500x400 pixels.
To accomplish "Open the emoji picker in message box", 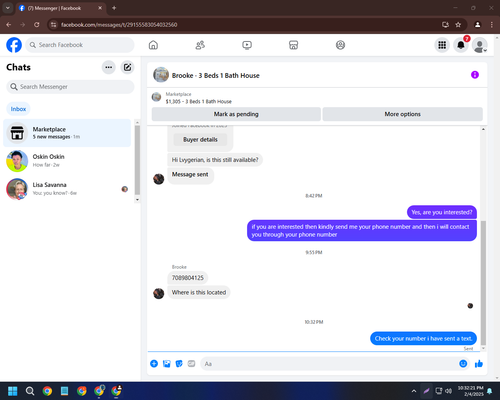I will [463, 364].
